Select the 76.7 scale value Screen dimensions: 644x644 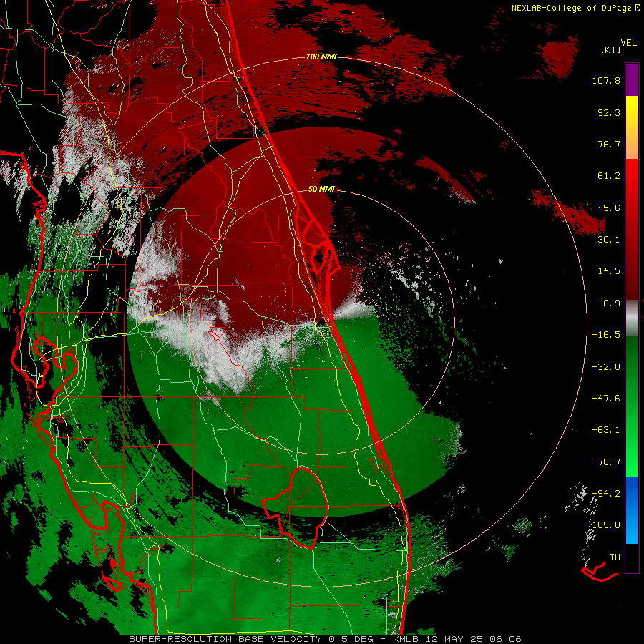[609, 144]
